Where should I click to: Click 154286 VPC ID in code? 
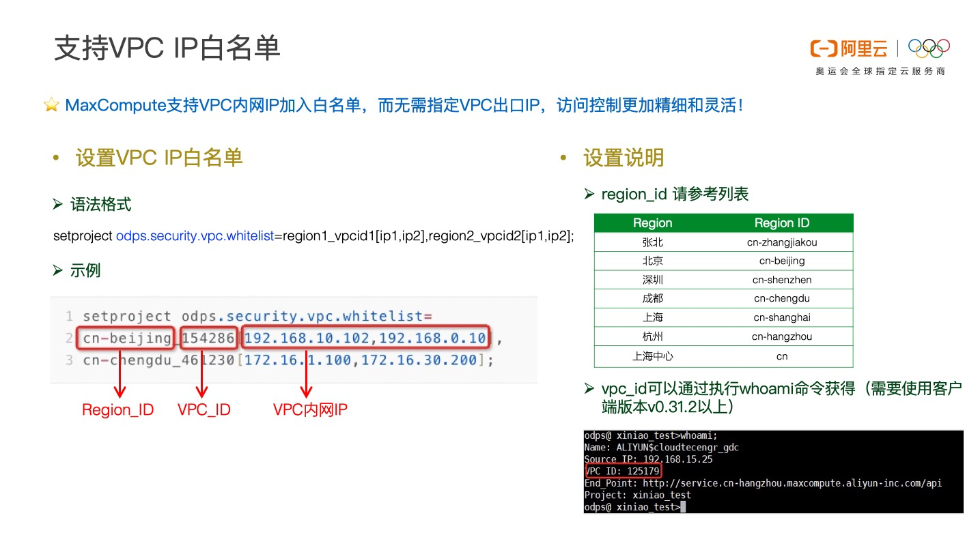tap(210, 338)
